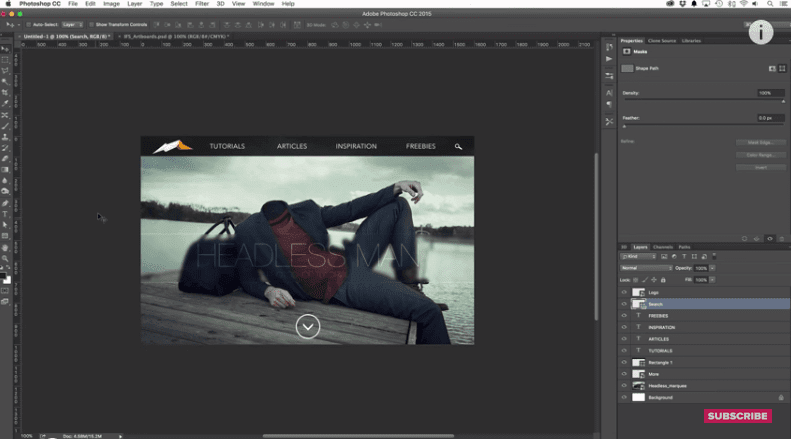Viewport: 791px width, 439px height.
Task: Open the Paragraph panel icon
Action: [609, 104]
